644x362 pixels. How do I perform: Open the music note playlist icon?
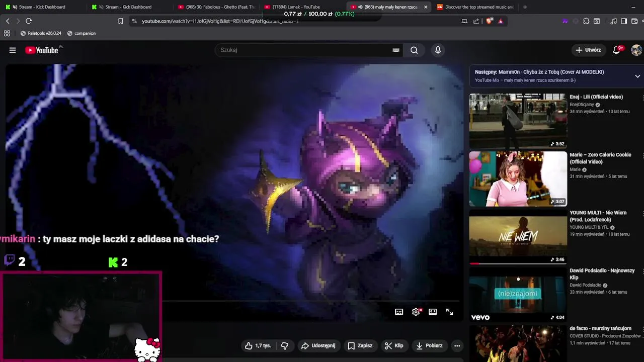(x=613, y=21)
